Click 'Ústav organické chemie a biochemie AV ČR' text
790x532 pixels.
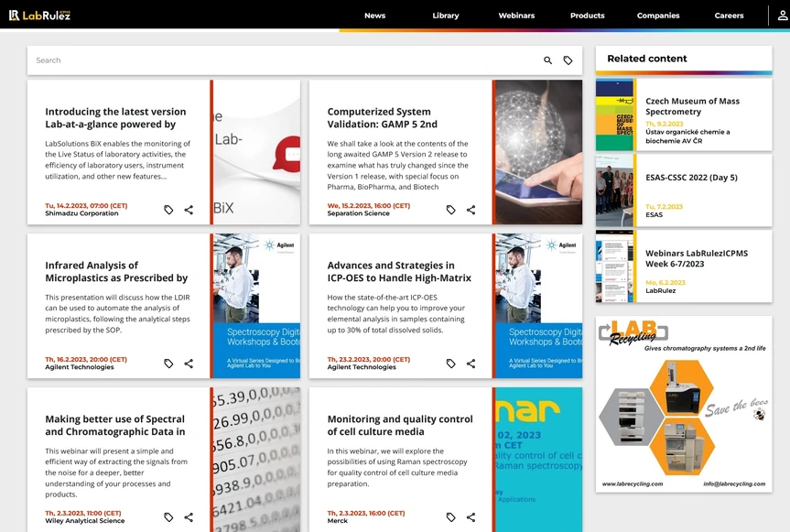tap(687, 136)
